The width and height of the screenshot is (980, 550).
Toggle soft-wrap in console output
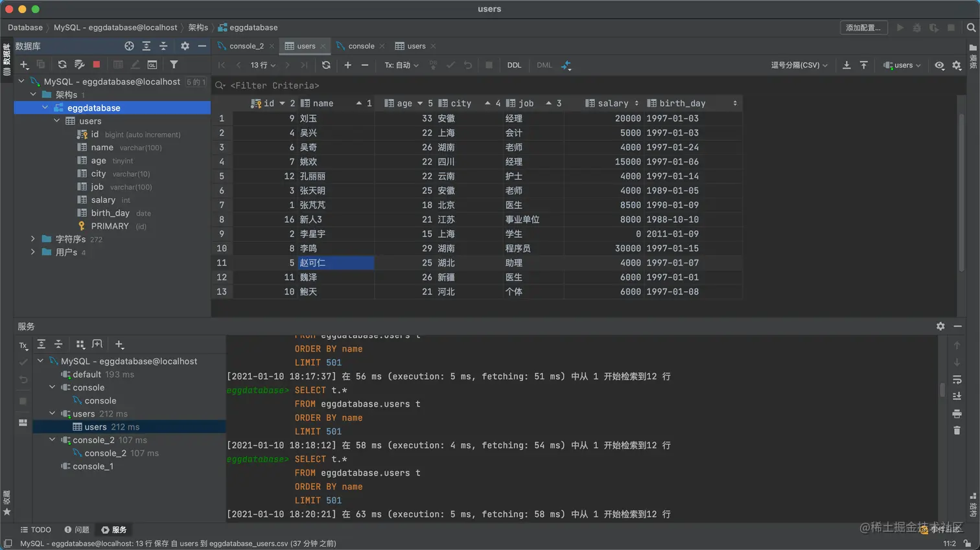tap(957, 380)
